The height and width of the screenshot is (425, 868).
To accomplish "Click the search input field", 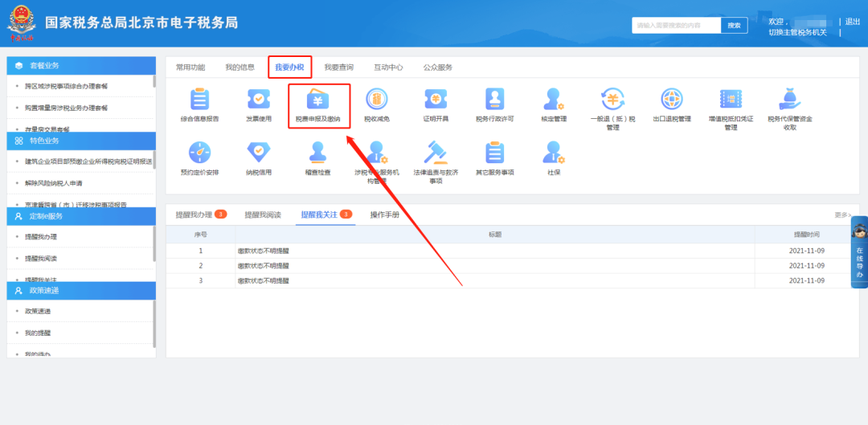I will click(x=677, y=26).
